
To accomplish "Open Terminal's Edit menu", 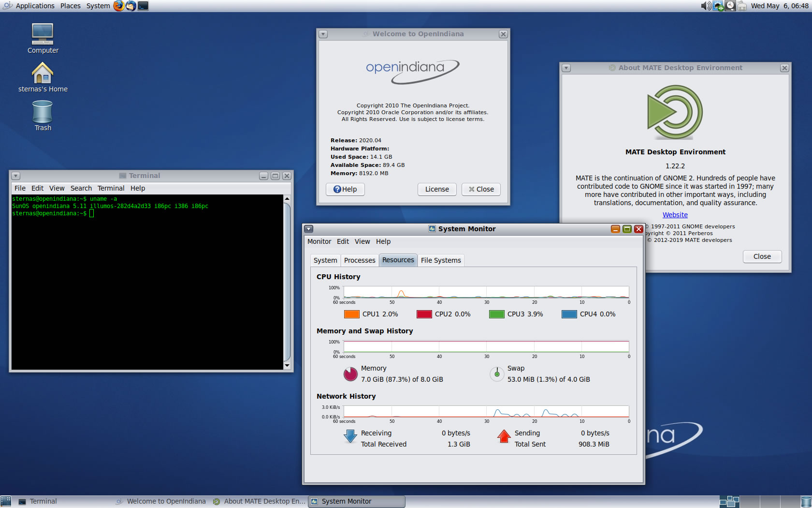I will 37,188.
